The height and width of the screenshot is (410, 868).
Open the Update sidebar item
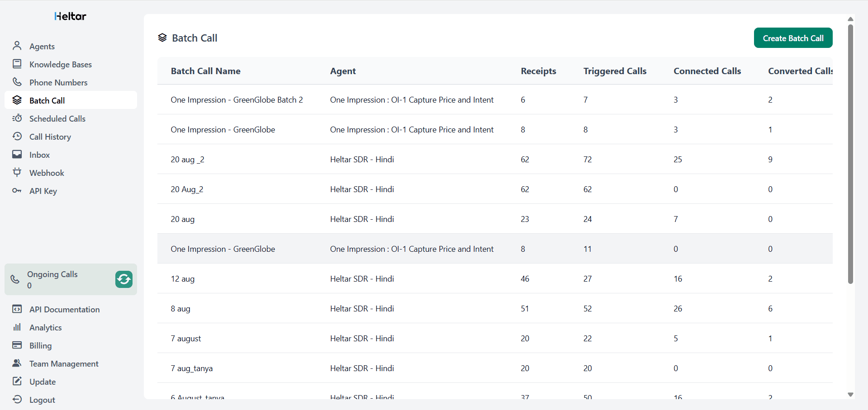(43, 382)
